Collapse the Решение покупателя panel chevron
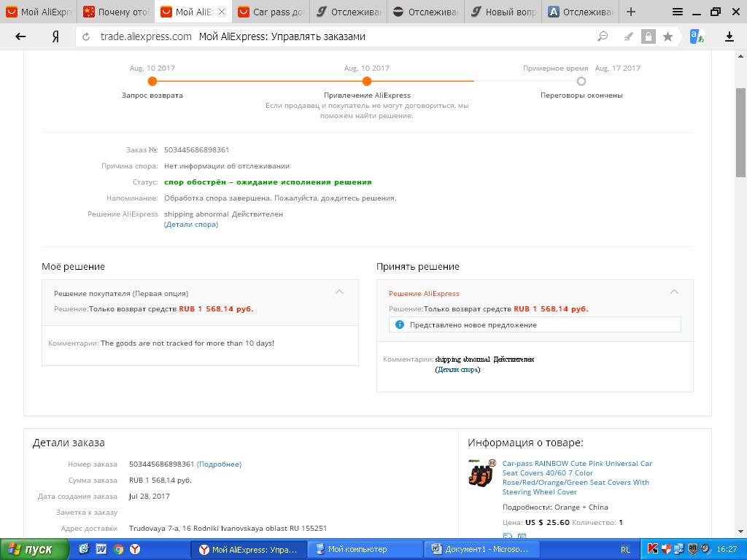747x560 pixels. (339, 292)
